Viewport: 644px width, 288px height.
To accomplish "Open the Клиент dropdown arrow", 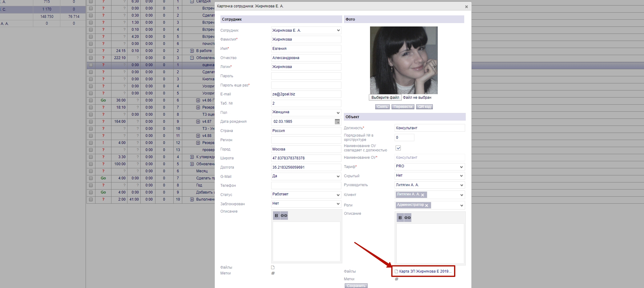I will (461, 195).
